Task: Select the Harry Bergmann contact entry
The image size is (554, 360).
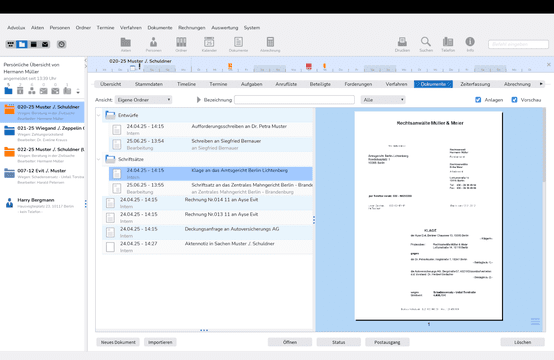Action: pyautogui.click(x=42, y=205)
